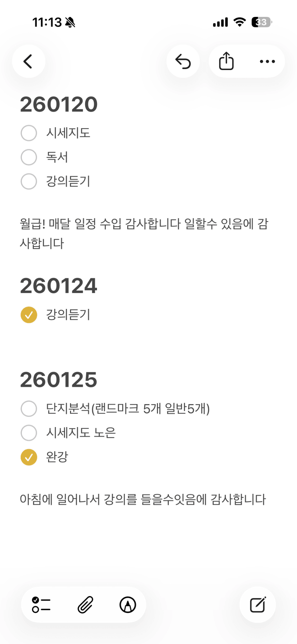Image resolution: width=297 pixels, height=644 pixels.
Task: Open the three-dot more options menu
Action: click(267, 61)
